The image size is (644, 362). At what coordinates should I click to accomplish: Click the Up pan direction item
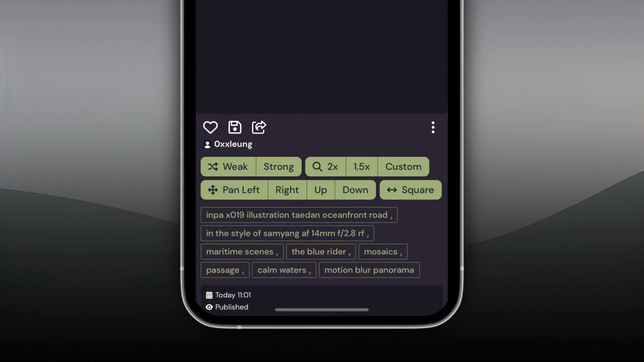coord(320,190)
